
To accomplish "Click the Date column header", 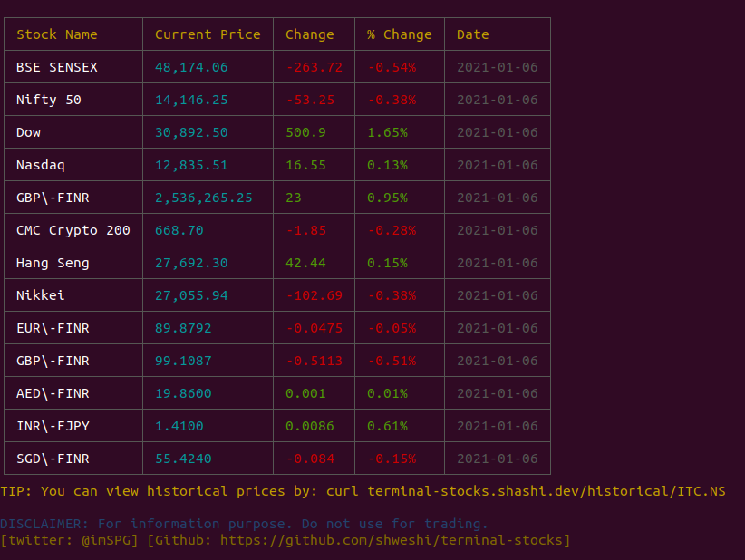I will point(472,34).
